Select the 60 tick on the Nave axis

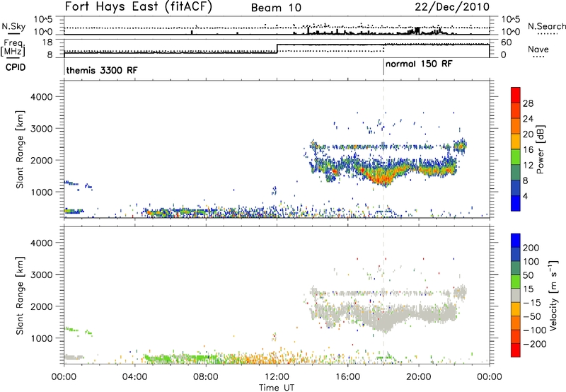[507, 42]
